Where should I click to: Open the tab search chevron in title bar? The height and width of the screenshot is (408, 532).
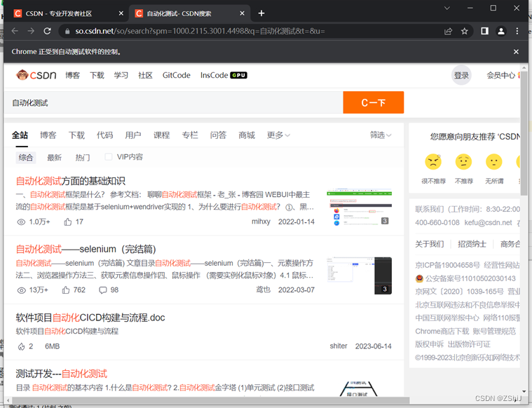(x=447, y=8)
